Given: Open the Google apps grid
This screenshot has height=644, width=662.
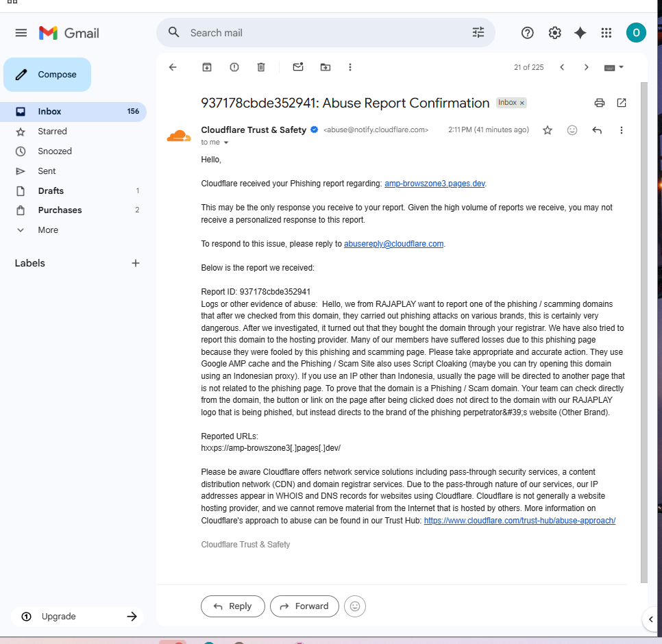Looking at the screenshot, I should click(x=606, y=32).
